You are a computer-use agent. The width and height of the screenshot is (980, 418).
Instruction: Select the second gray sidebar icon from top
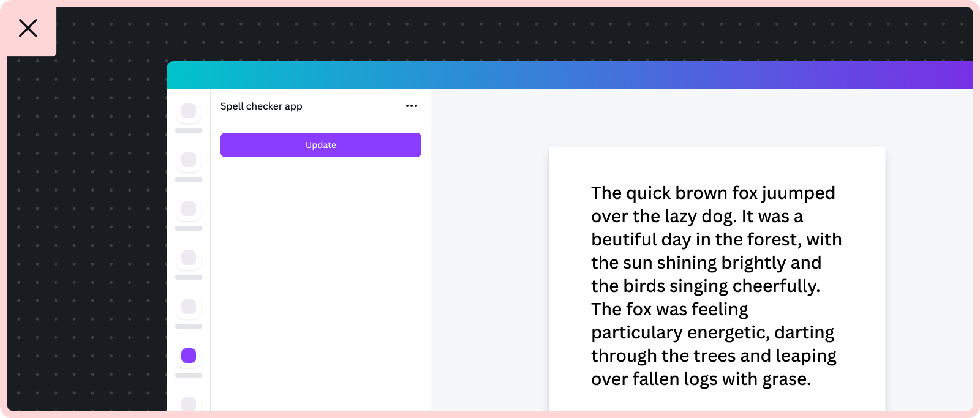189,160
